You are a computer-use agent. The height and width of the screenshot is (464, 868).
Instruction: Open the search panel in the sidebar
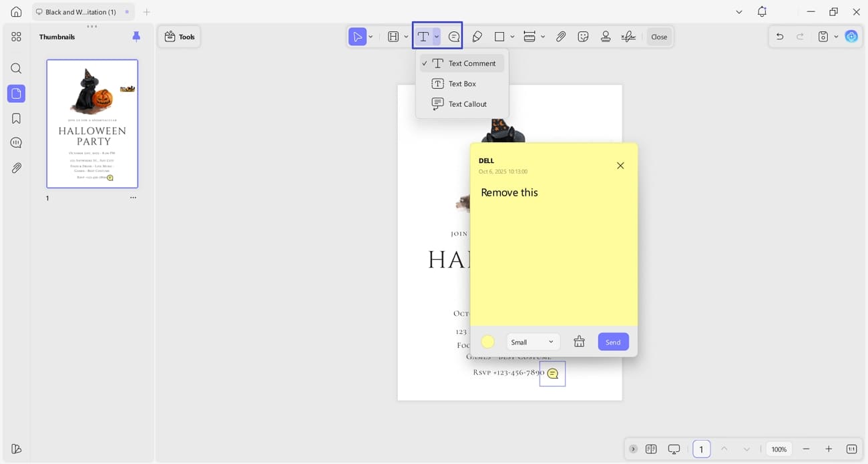point(16,68)
